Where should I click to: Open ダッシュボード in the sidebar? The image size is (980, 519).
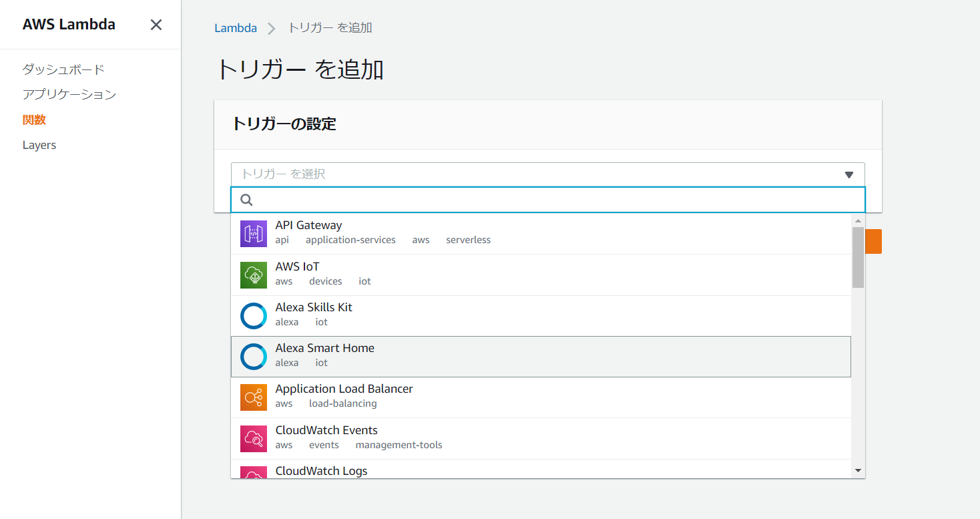pos(63,69)
